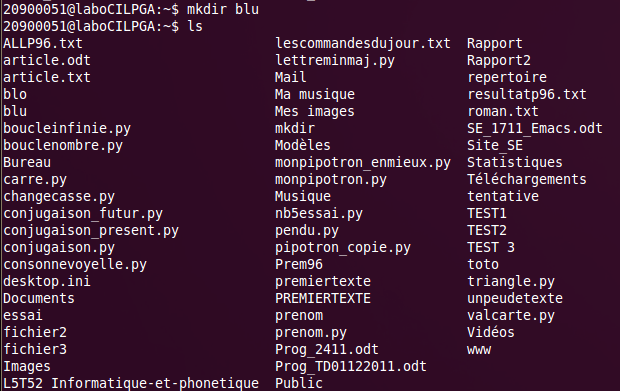Click the conjugaison_futur.py entry
The width and height of the screenshot is (620, 391).
pos(83,213)
